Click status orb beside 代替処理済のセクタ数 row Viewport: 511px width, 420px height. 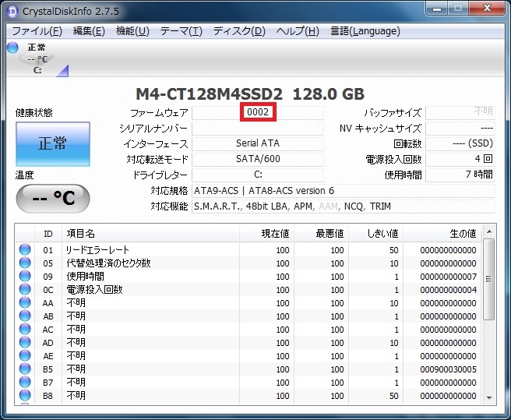(x=26, y=263)
